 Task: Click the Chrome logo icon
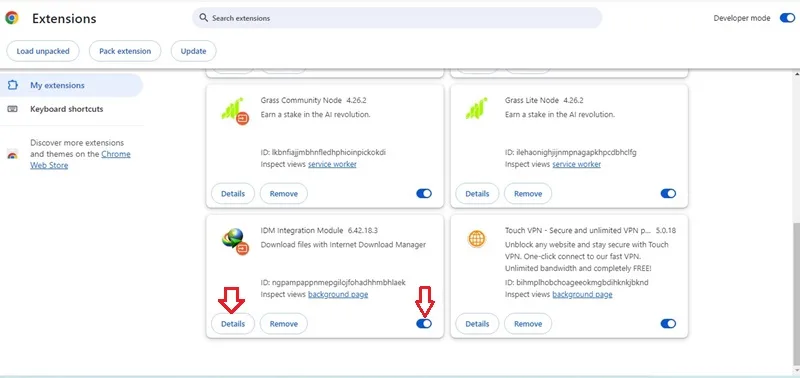tap(12, 18)
